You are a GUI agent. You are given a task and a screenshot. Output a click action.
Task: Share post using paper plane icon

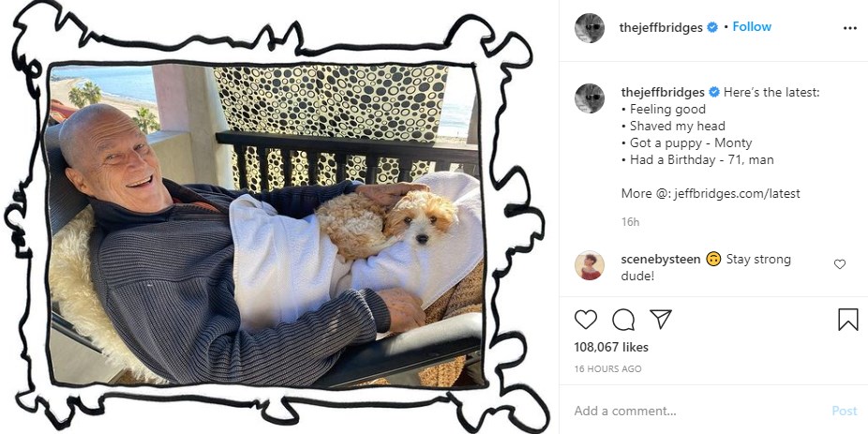pyautogui.click(x=661, y=319)
